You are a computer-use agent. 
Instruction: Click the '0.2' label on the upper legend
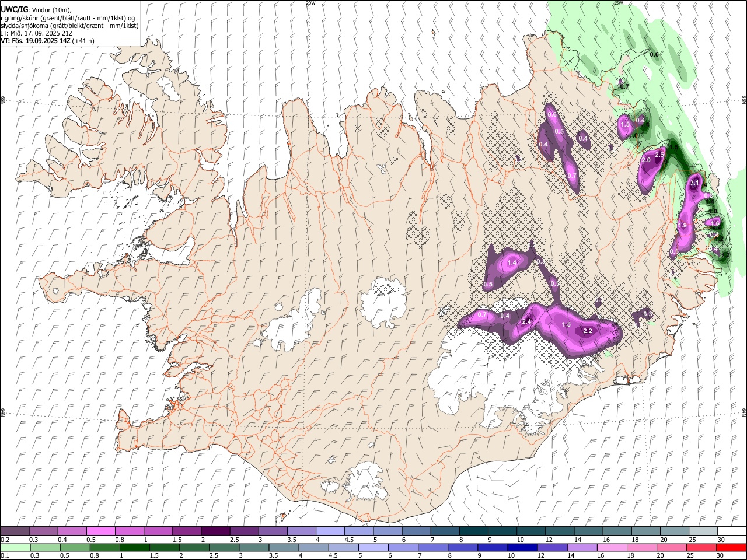pyautogui.click(x=5, y=540)
